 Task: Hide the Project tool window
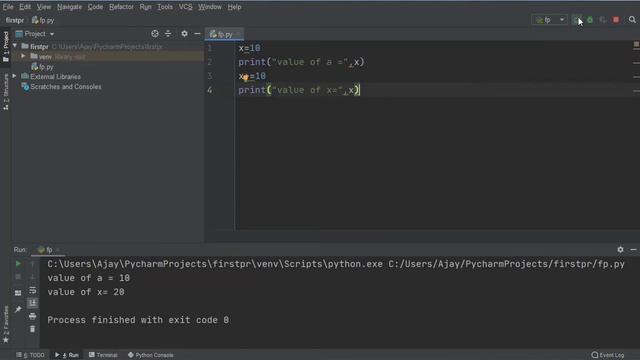click(197, 34)
